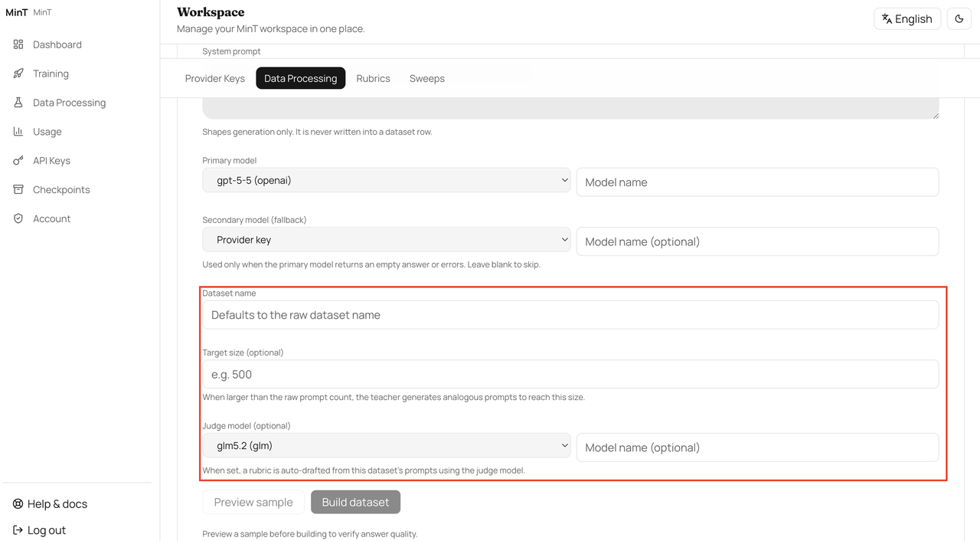
Task: Open the Checkpoints archive icon
Action: click(18, 190)
